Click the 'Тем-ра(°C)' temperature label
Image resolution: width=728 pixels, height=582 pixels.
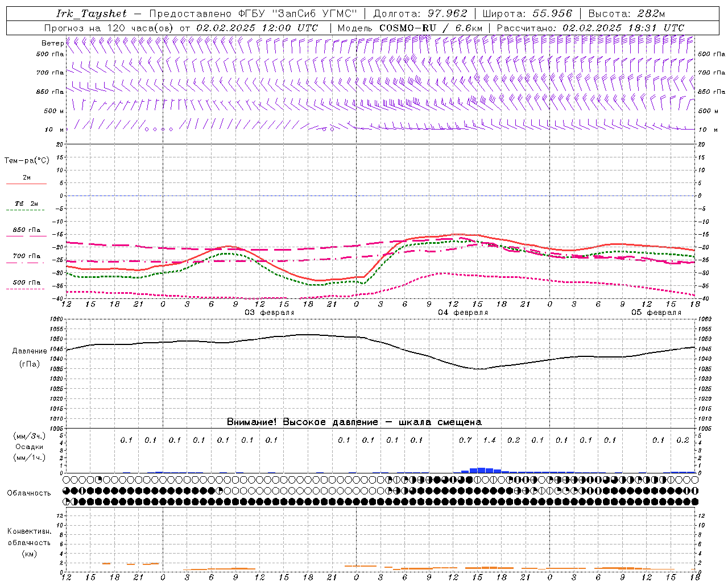tap(27, 161)
